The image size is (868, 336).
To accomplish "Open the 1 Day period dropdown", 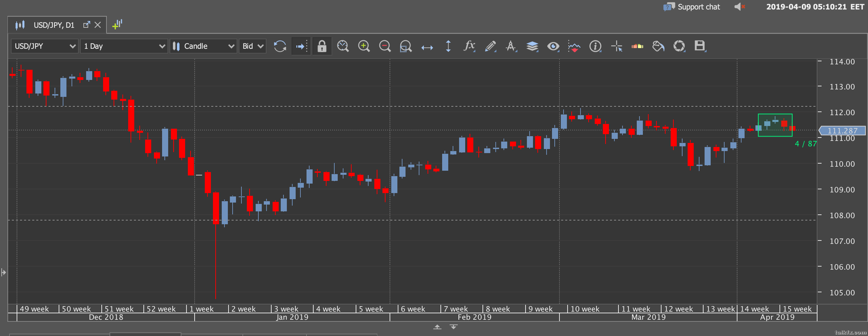I will point(124,46).
